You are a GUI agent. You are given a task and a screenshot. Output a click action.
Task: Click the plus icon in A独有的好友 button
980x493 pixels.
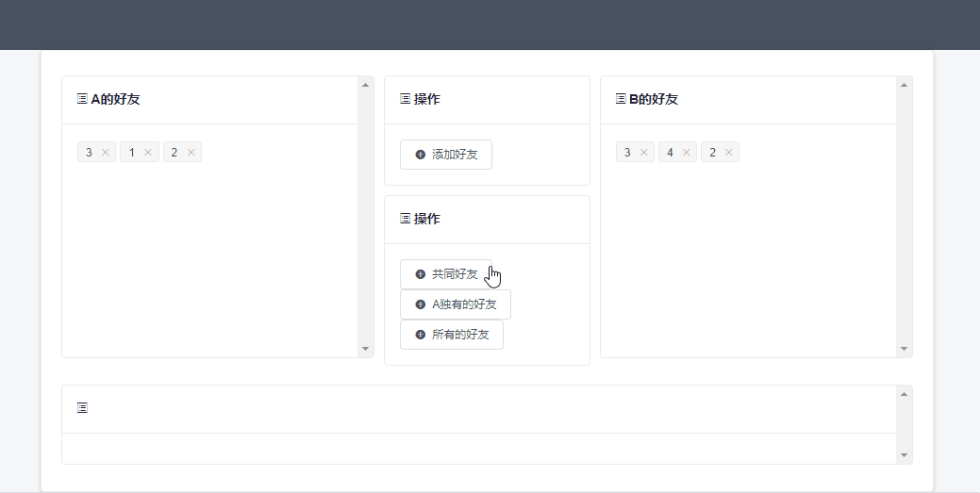pyautogui.click(x=421, y=304)
